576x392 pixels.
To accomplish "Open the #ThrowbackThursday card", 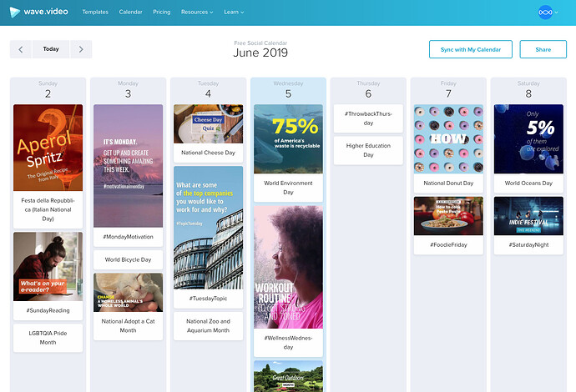I will tap(368, 118).
